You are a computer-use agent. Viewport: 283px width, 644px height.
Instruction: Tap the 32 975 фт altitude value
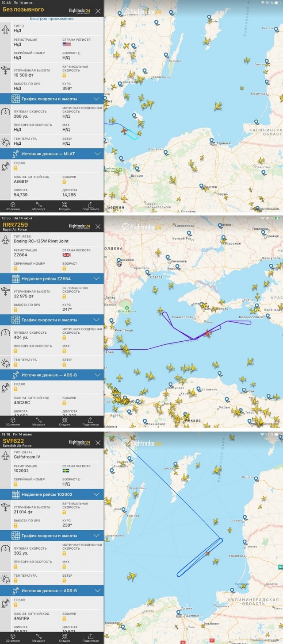click(24, 296)
